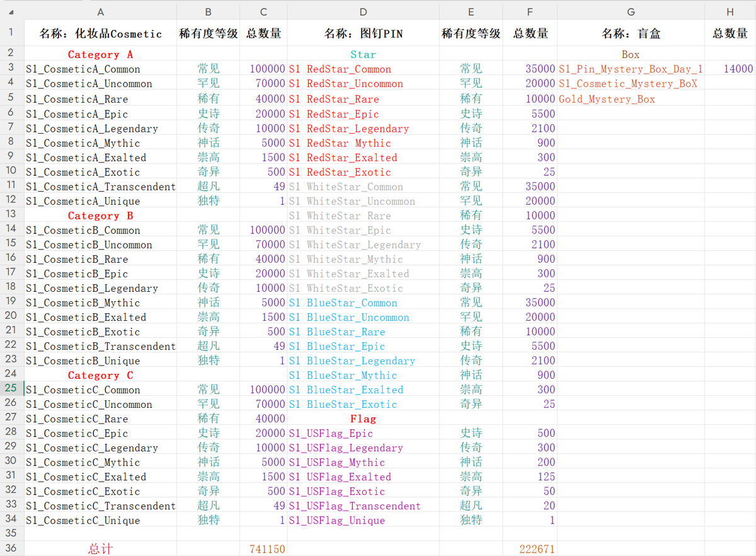Screen dimensions: 756x556
Task: Click total 222671 in row 36
Action: (530, 549)
